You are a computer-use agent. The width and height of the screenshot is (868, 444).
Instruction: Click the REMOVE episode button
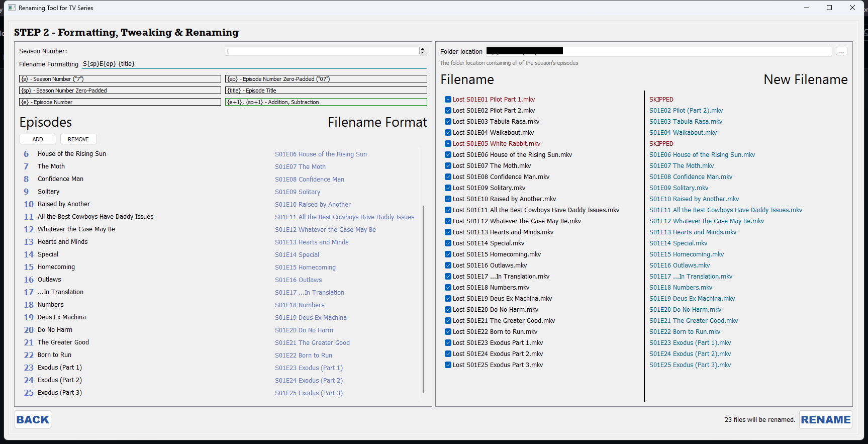78,139
